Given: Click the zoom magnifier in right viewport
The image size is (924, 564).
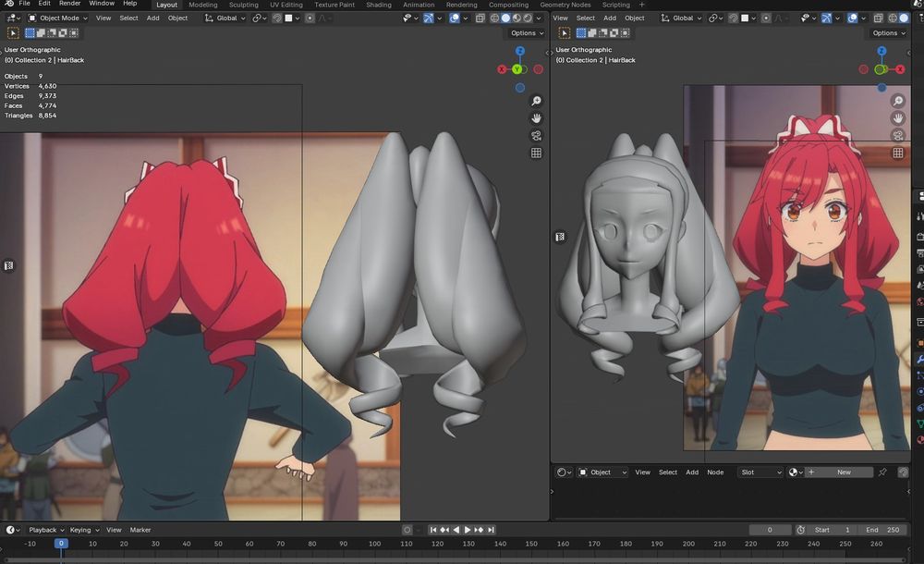Looking at the screenshot, I should tap(898, 101).
